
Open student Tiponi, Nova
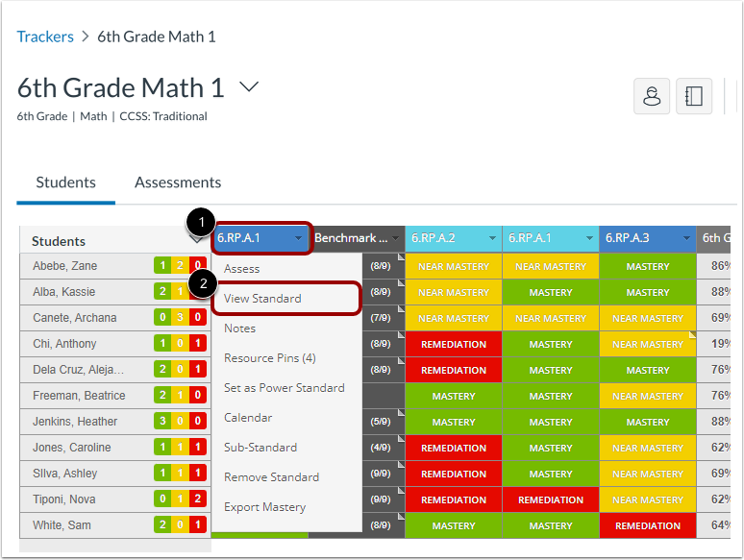(64, 499)
